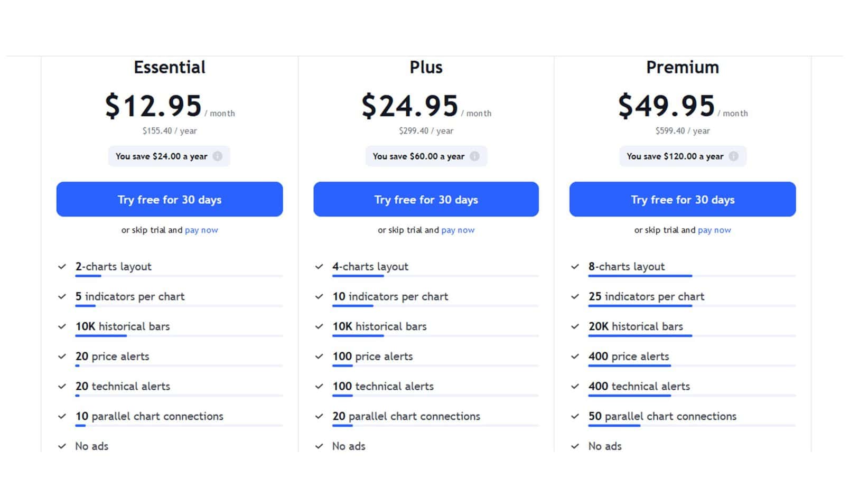868x488 pixels.
Task: Click the Premium plan heading
Action: [682, 67]
